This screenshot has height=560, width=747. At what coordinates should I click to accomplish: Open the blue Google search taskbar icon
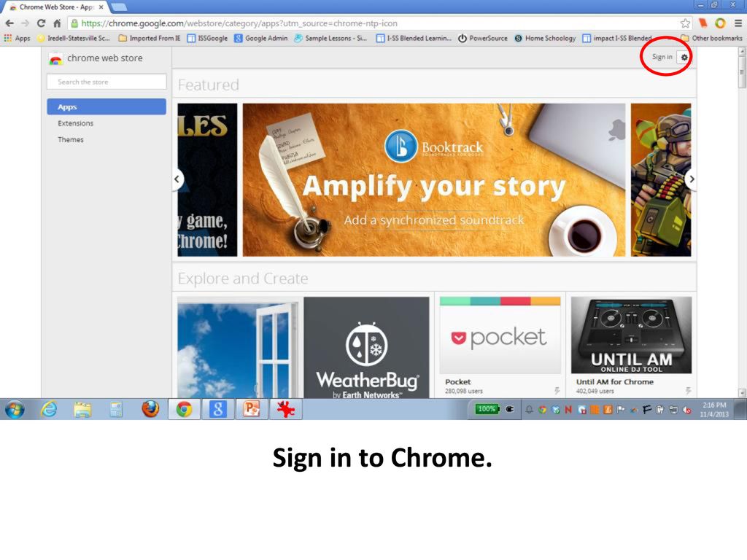coord(217,410)
